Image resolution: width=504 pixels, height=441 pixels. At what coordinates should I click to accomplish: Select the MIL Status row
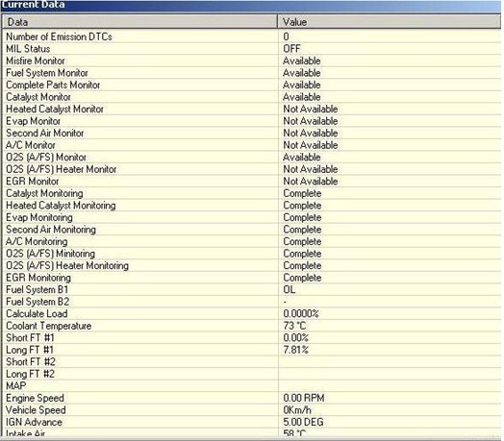pos(251,49)
